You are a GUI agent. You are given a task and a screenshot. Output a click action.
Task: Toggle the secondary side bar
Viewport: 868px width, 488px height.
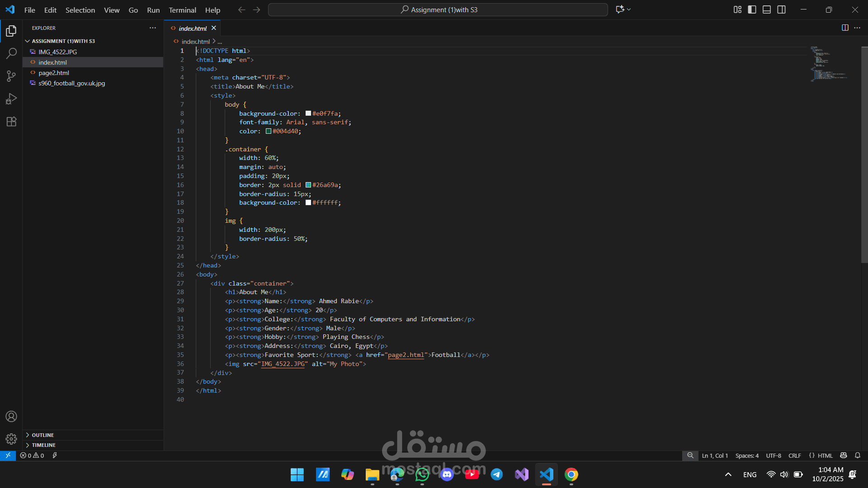click(x=781, y=9)
